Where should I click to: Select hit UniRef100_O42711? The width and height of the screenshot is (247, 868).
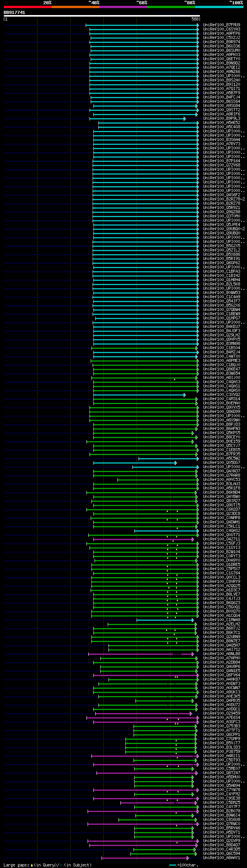(222, 539)
